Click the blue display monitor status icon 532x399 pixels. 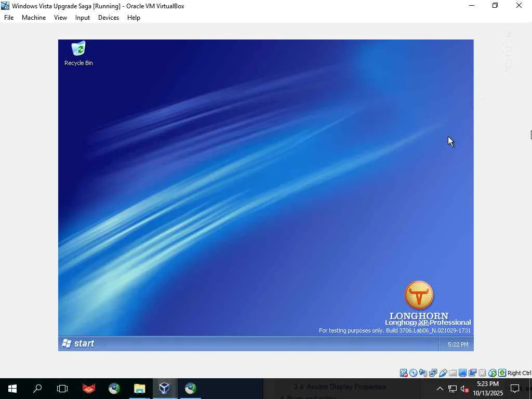click(462, 373)
